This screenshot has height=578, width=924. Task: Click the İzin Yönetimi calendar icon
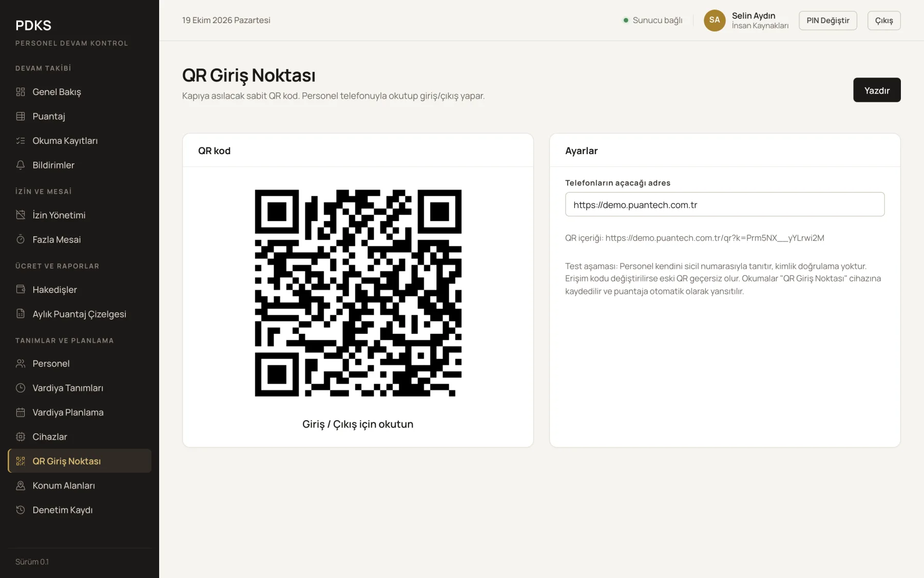coord(21,215)
